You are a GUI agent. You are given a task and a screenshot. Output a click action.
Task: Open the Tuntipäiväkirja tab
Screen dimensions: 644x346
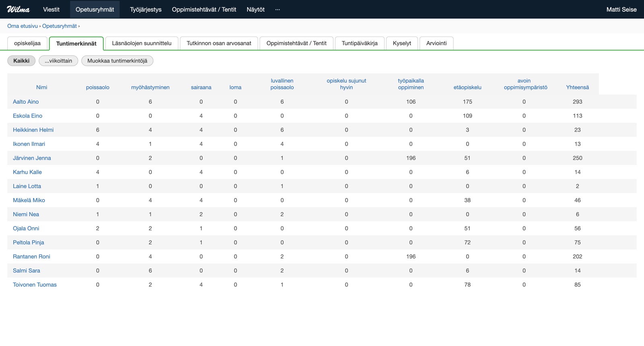click(360, 43)
